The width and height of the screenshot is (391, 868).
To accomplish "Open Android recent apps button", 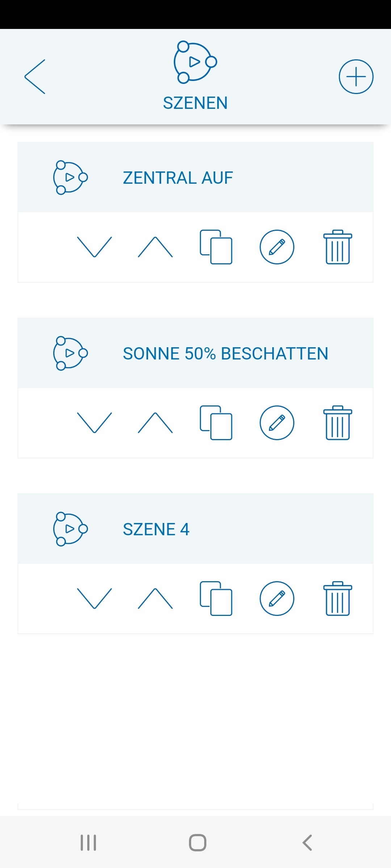I will [x=88, y=843].
